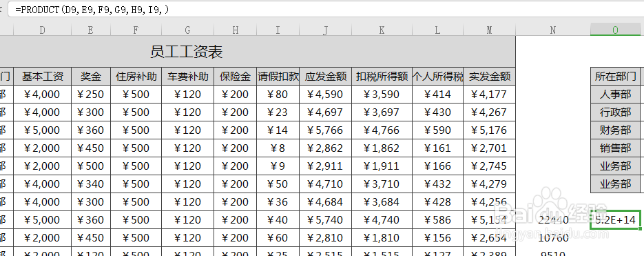Click the net pay cell ¥2,701
Screen dimensions: 644x256
(x=489, y=148)
